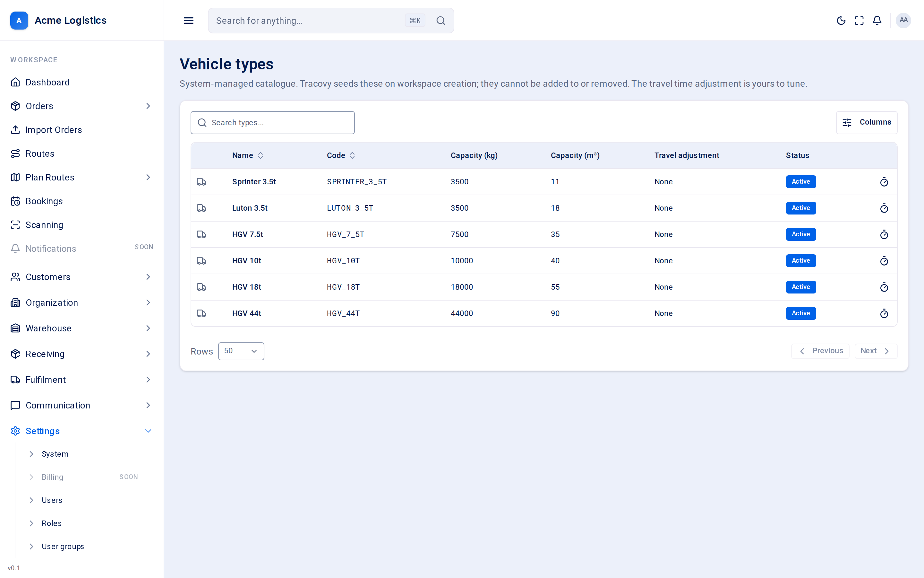Screen dimensions: 924x578
Task: Click Active badge for HGV 18t
Action: pyautogui.click(x=801, y=287)
